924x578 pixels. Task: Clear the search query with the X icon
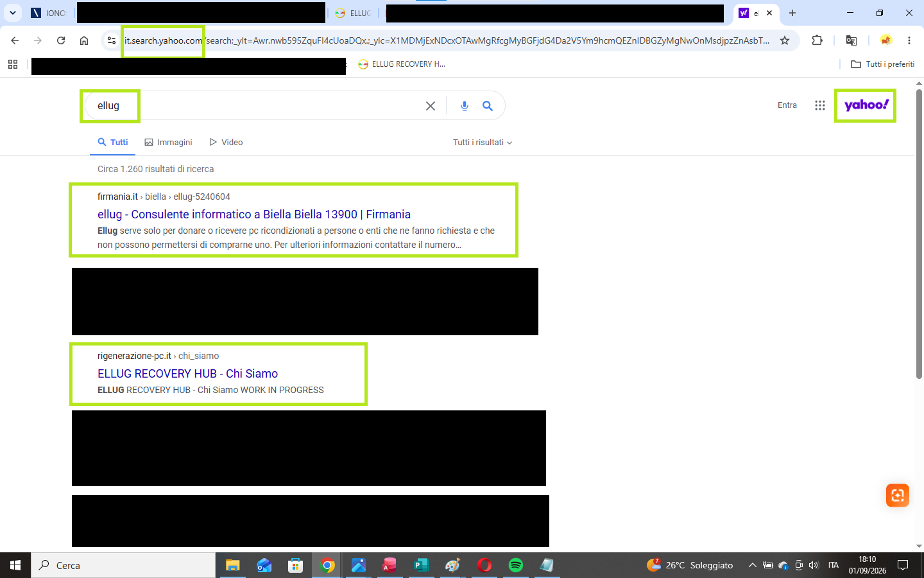tap(431, 106)
